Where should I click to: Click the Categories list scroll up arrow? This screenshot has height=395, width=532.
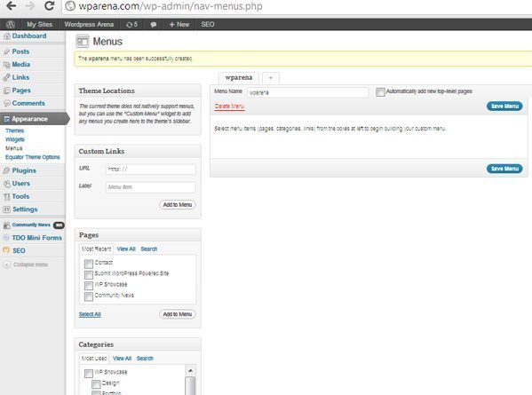[x=190, y=370]
